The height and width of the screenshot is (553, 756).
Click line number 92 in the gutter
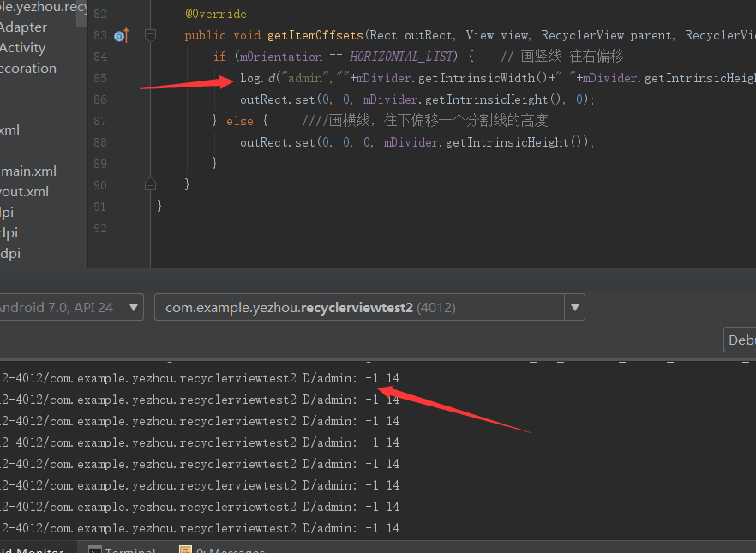pos(100,228)
